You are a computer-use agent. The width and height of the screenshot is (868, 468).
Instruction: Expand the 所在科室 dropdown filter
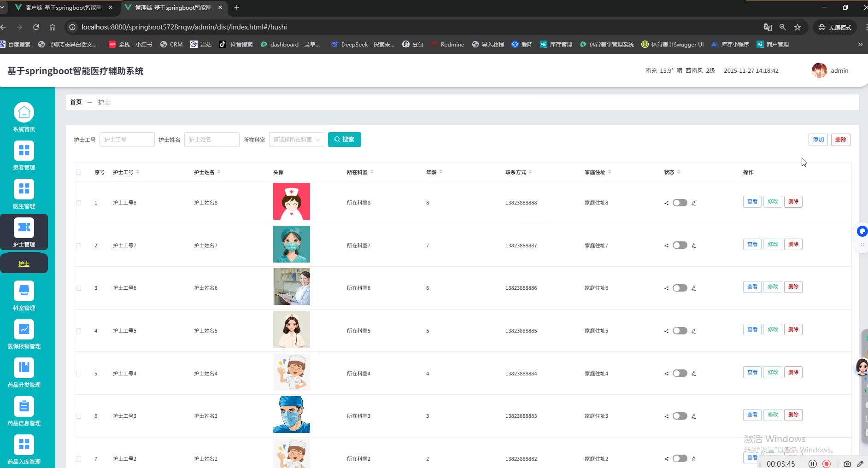296,140
